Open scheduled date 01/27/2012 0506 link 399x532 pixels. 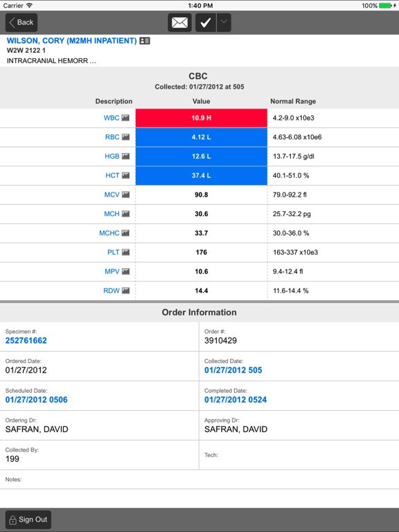(36, 400)
